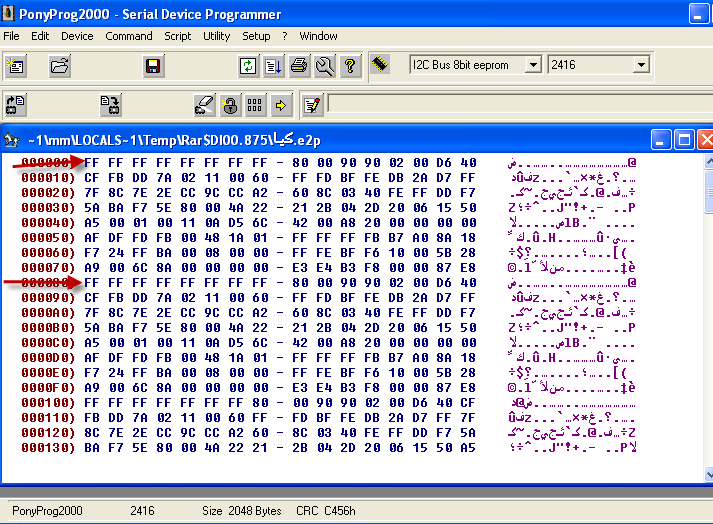The image size is (713, 524).
Task: Maximize the e2p document window
Action: click(x=684, y=140)
